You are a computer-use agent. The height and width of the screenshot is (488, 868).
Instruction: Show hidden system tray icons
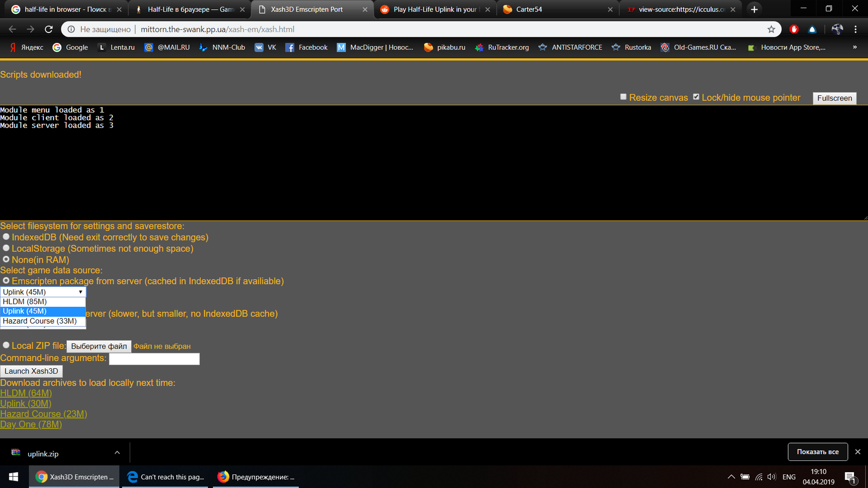[731, 477]
